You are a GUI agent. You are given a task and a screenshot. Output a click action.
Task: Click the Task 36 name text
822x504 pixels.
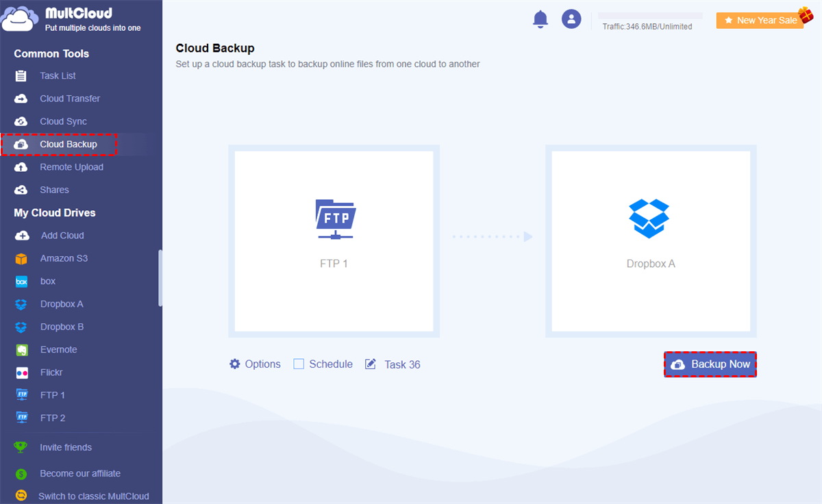402,365
